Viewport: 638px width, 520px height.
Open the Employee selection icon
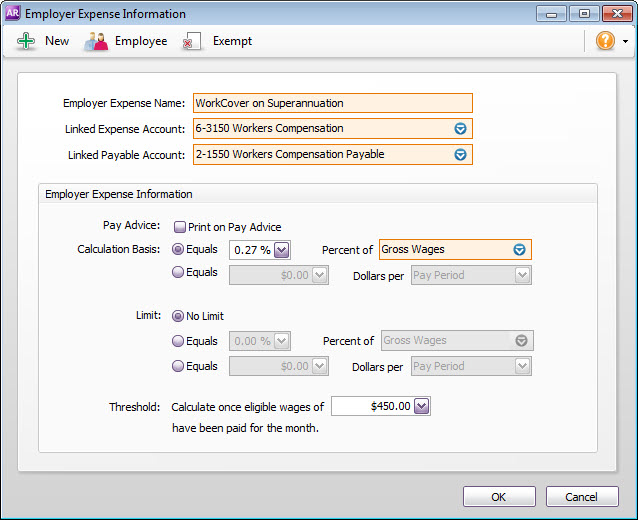tap(96, 41)
